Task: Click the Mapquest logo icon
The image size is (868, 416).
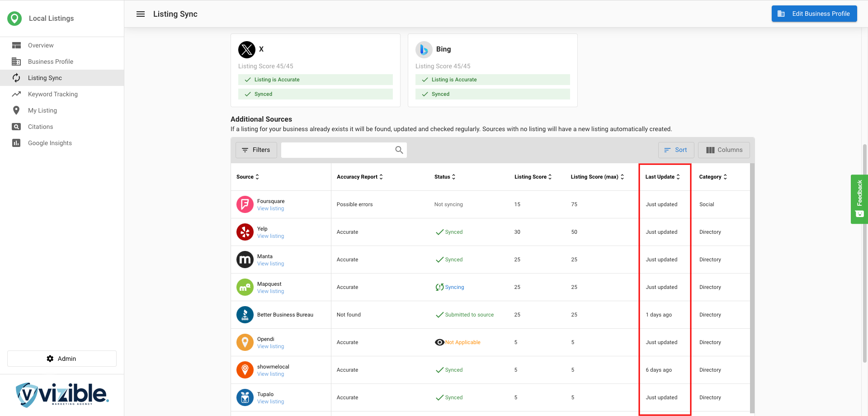Action: 245,287
